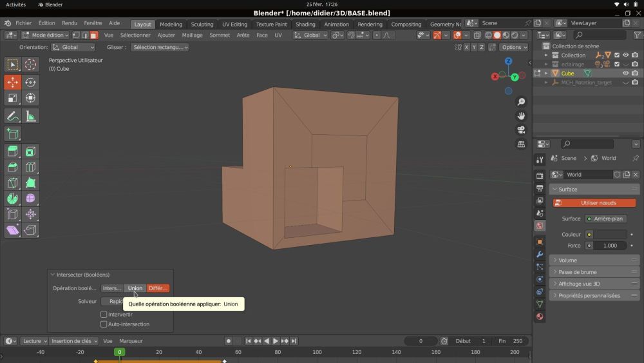Expand the Propriétés personnalisées panel
This screenshot has width=644, height=363.
[x=594, y=295]
